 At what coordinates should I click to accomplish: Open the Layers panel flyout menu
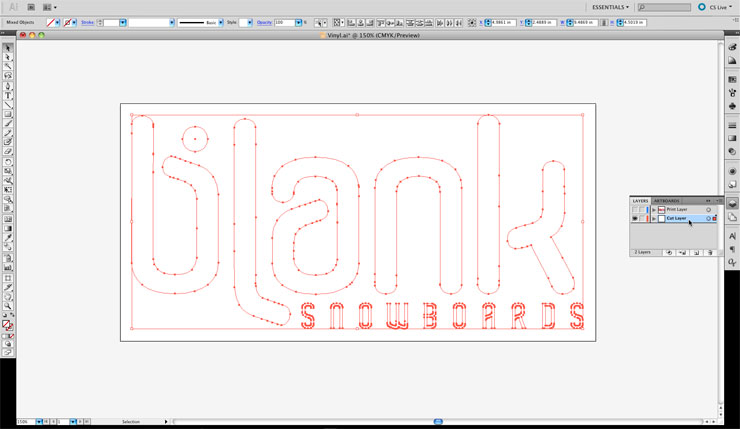(718, 201)
